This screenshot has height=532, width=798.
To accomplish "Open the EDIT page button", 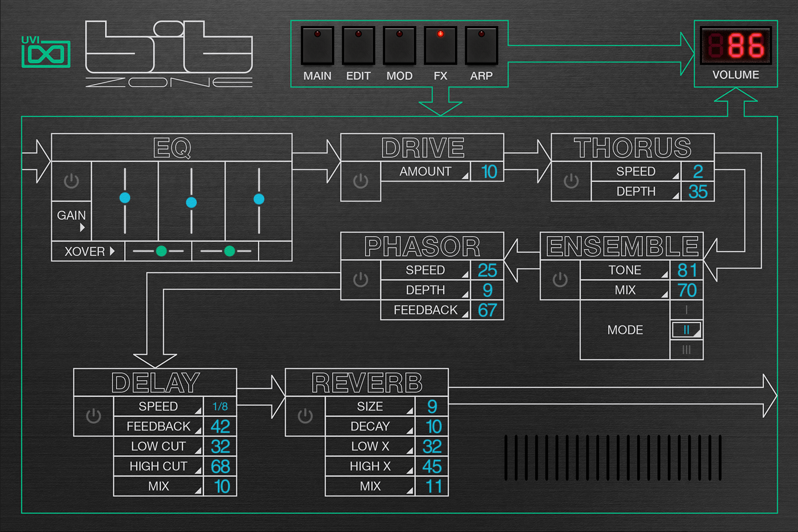I will [x=359, y=45].
